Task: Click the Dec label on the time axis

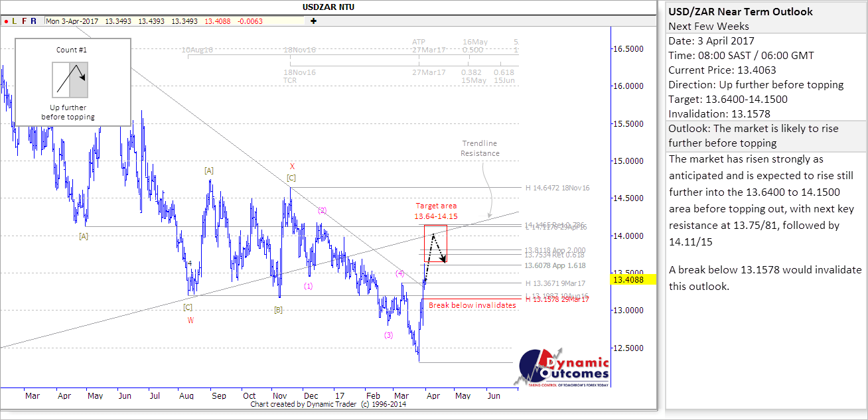Action: (310, 396)
